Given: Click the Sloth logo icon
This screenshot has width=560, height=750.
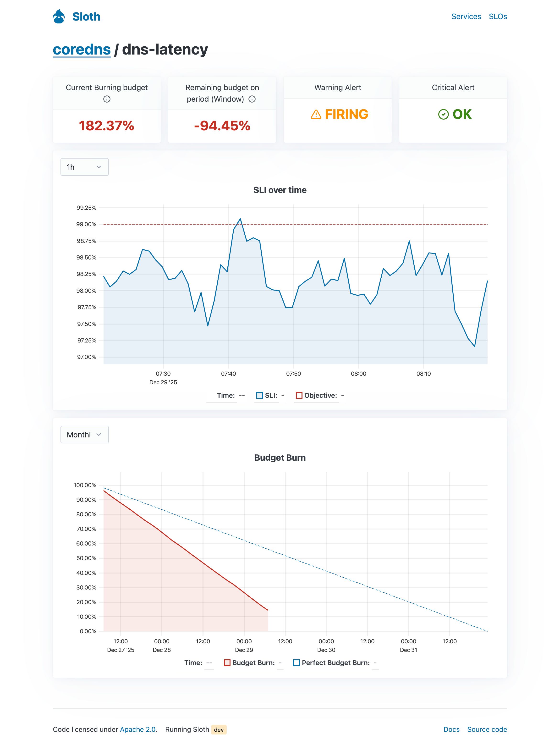Looking at the screenshot, I should (x=59, y=16).
